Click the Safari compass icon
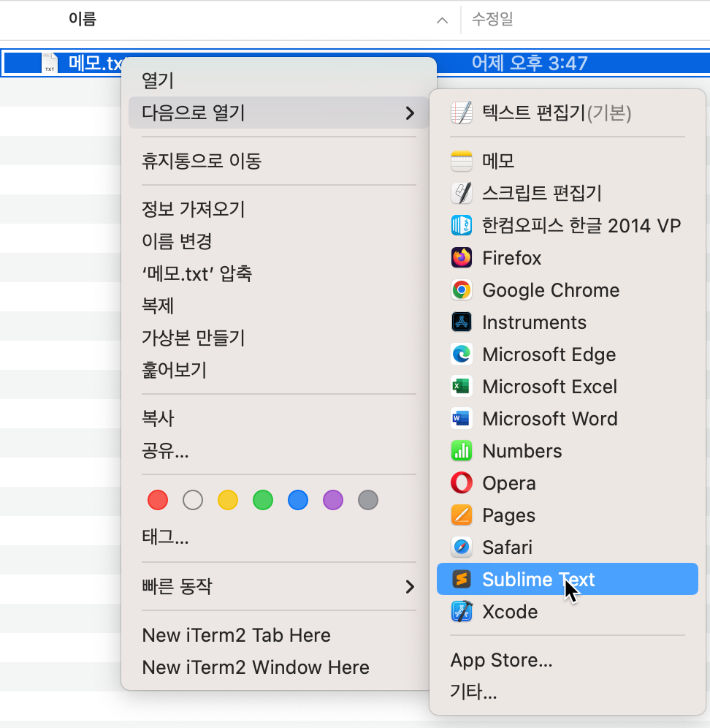The width and height of the screenshot is (710, 728). (461, 547)
